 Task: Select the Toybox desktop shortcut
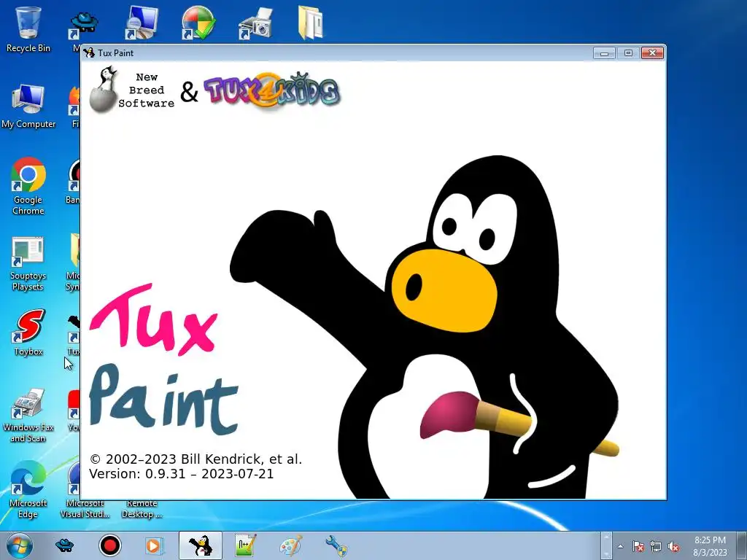28,332
